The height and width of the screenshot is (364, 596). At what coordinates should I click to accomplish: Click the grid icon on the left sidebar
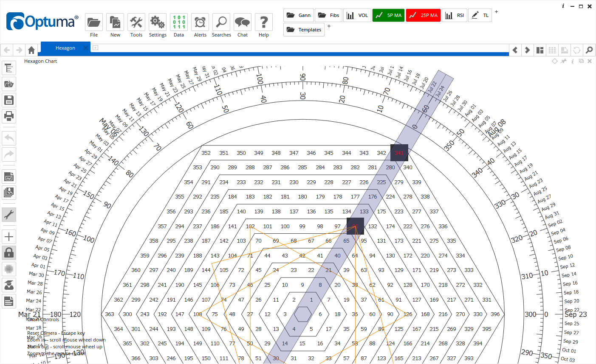click(9, 269)
